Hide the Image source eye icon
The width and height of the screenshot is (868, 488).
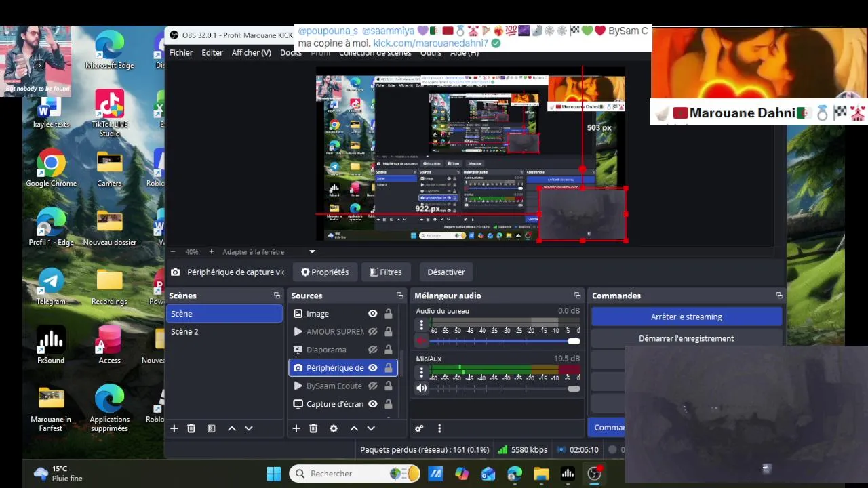[x=372, y=314]
